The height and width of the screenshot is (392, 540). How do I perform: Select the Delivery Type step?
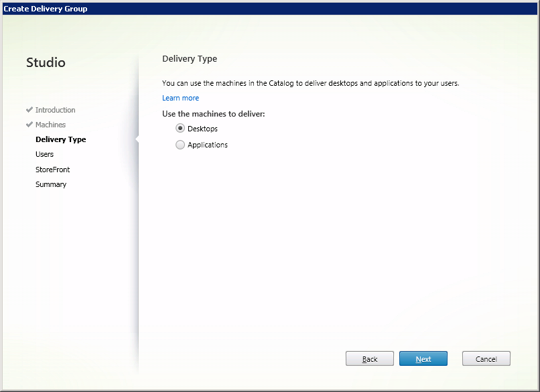click(x=61, y=139)
